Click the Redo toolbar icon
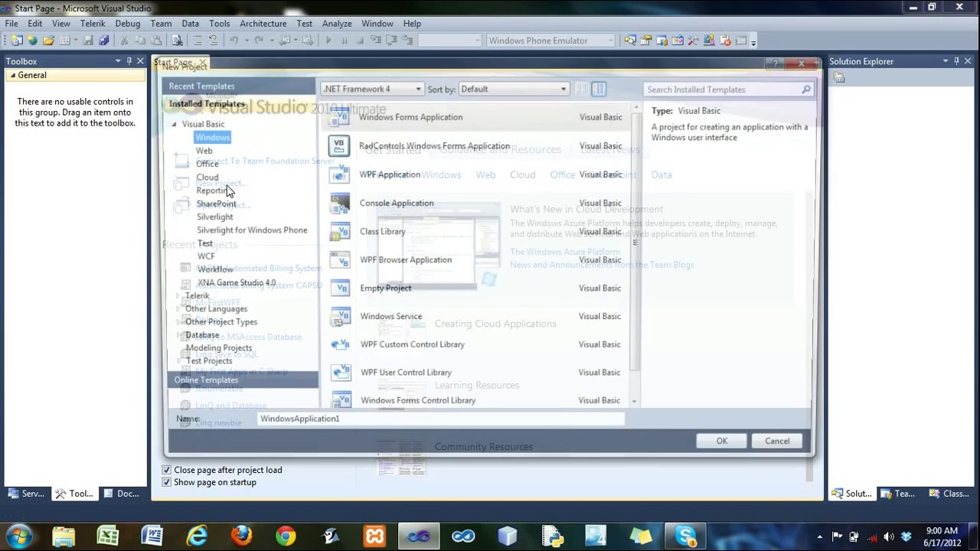This screenshot has height=551, width=980. (x=259, y=41)
